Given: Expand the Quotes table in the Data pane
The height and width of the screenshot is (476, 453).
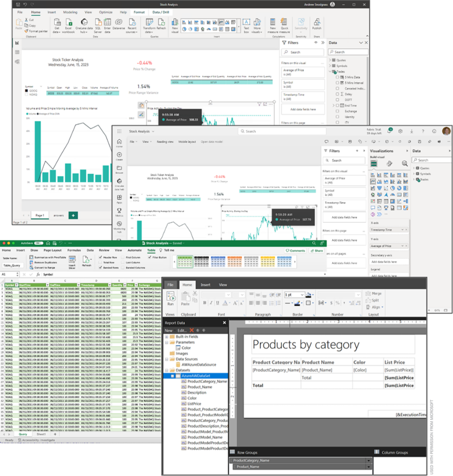Looking at the screenshot, I should coord(330,60).
